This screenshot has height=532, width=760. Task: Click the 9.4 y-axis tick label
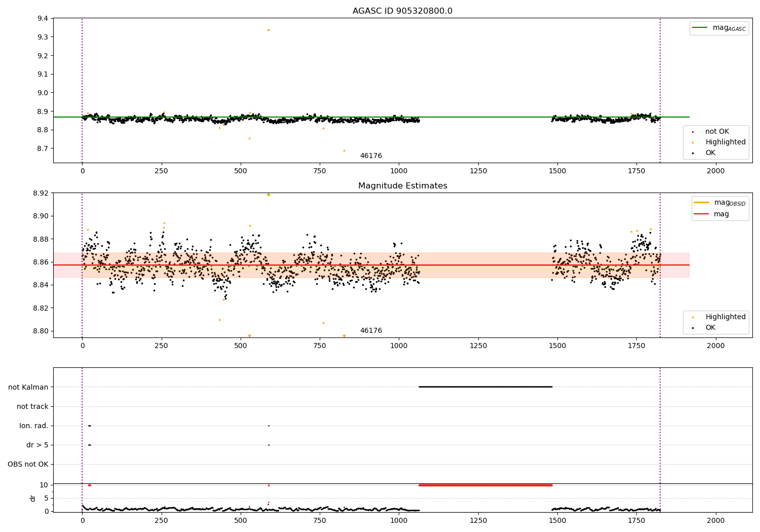coord(43,19)
